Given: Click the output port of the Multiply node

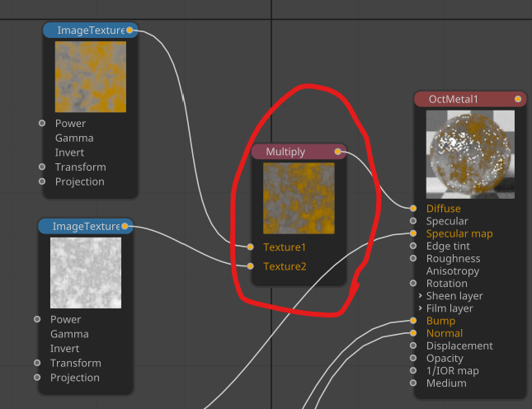Looking at the screenshot, I should [338, 152].
